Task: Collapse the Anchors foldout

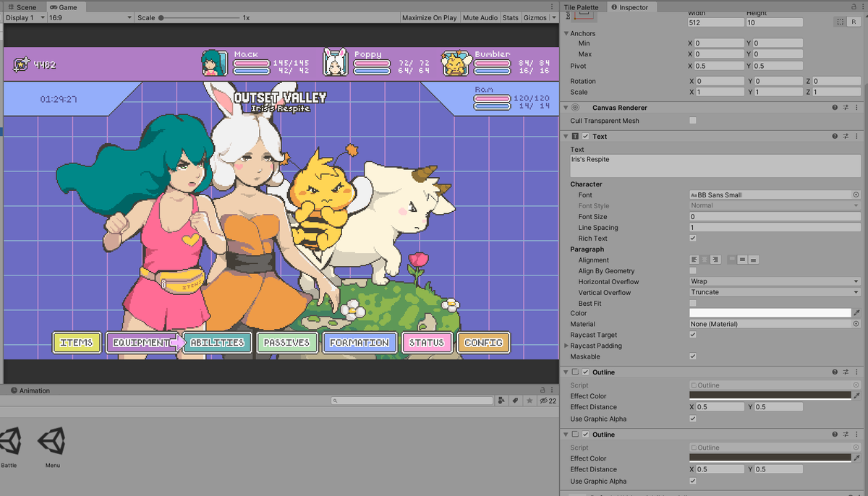Action: [566, 33]
